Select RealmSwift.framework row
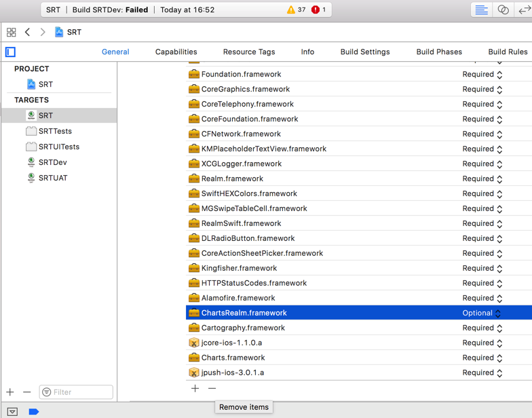Screen dimensions: 532x418 [x=359, y=224]
